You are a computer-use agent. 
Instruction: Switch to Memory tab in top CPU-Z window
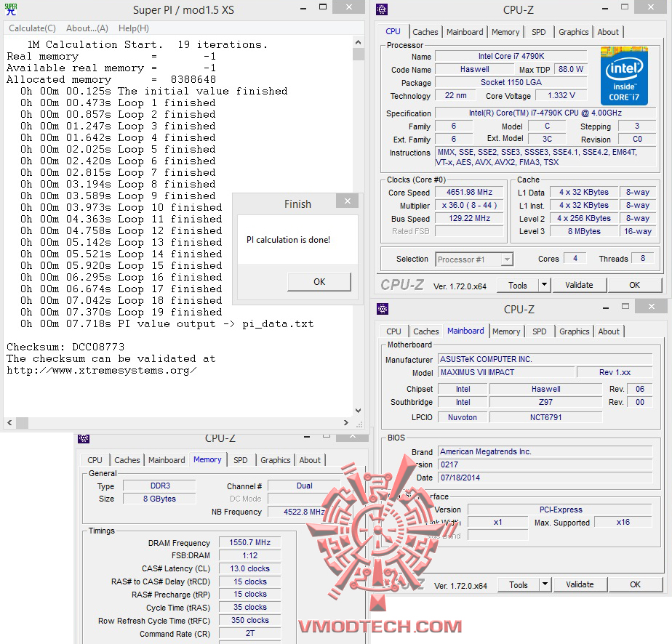[505, 32]
